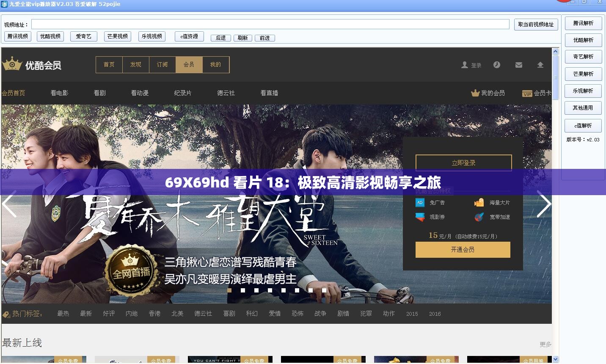Switch to the 我的 tab
Viewport: 606px width, 364px height.
[216, 65]
